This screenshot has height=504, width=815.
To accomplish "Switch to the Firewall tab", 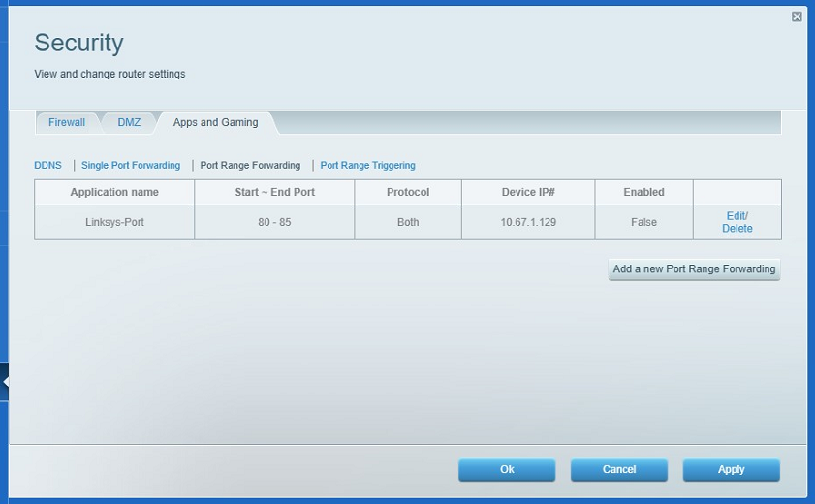I will click(67, 123).
